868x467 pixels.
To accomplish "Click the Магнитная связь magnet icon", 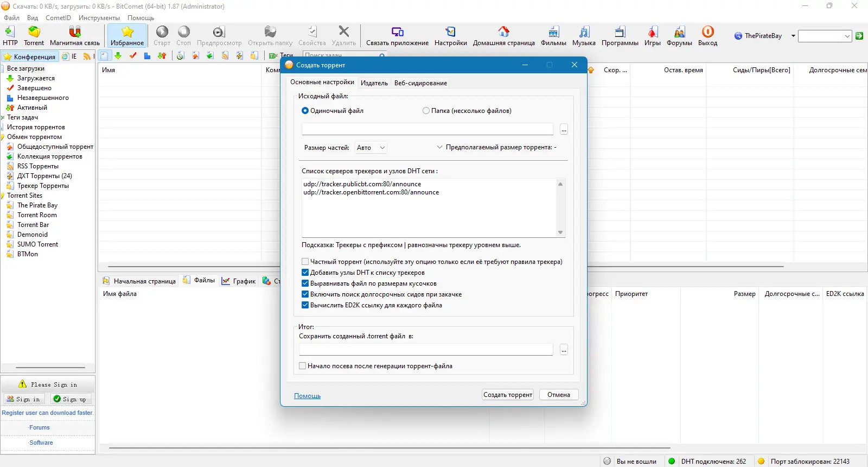I will coord(75,36).
